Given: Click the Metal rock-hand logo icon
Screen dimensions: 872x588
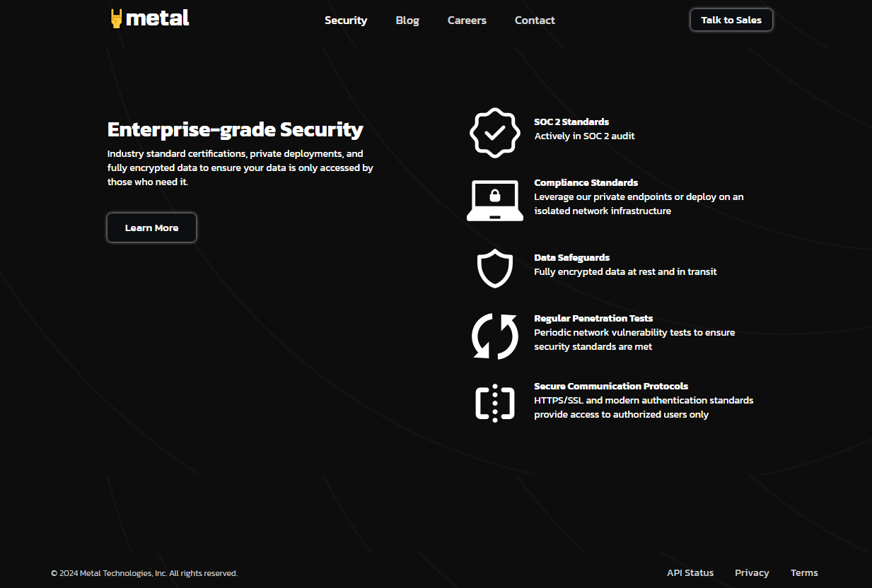Looking at the screenshot, I should point(117,19).
